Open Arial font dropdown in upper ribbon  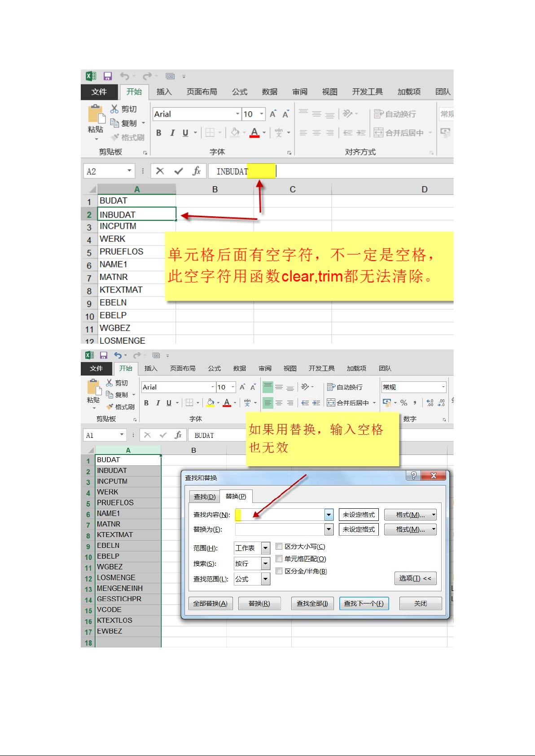coord(237,114)
